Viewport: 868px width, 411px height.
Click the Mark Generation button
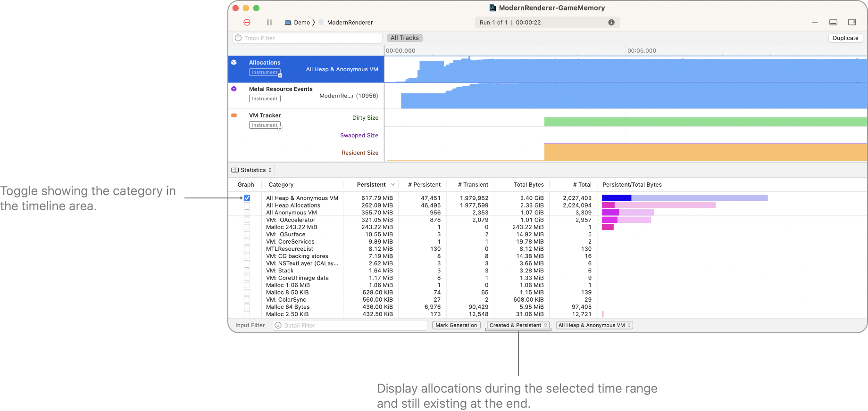point(456,325)
